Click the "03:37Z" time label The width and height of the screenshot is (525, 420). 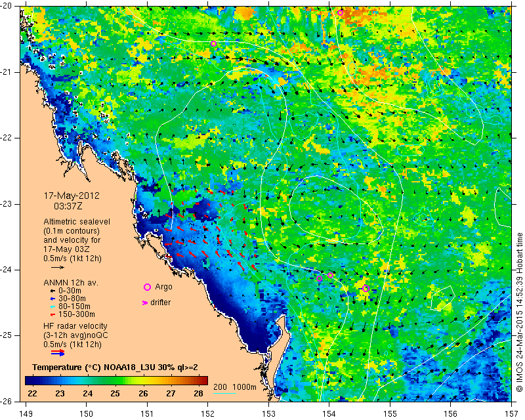[x=68, y=206]
